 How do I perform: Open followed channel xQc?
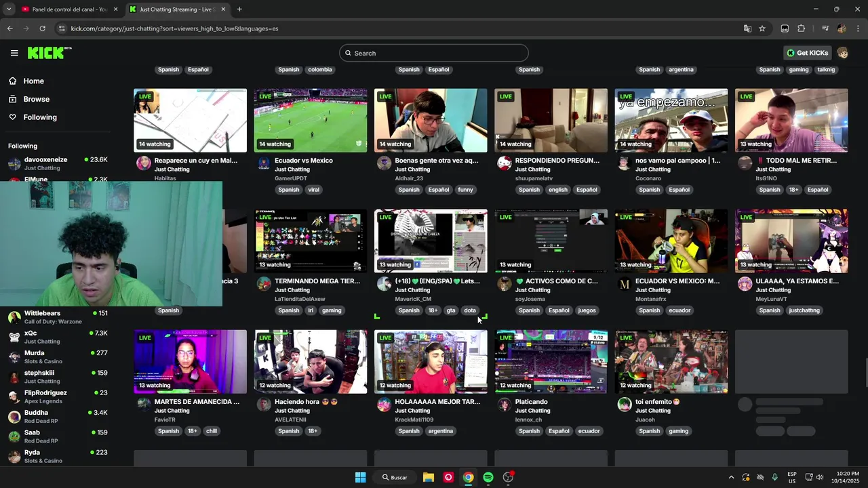click(x=58, y=337)
